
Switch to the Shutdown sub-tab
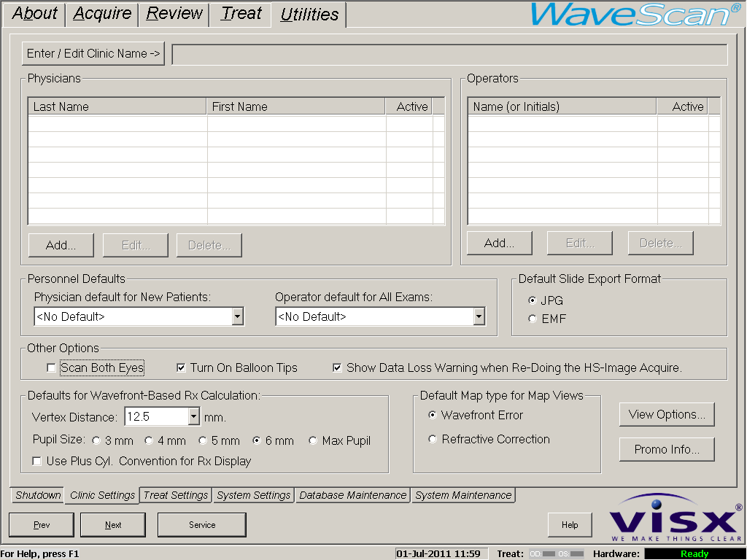(38, 495)
